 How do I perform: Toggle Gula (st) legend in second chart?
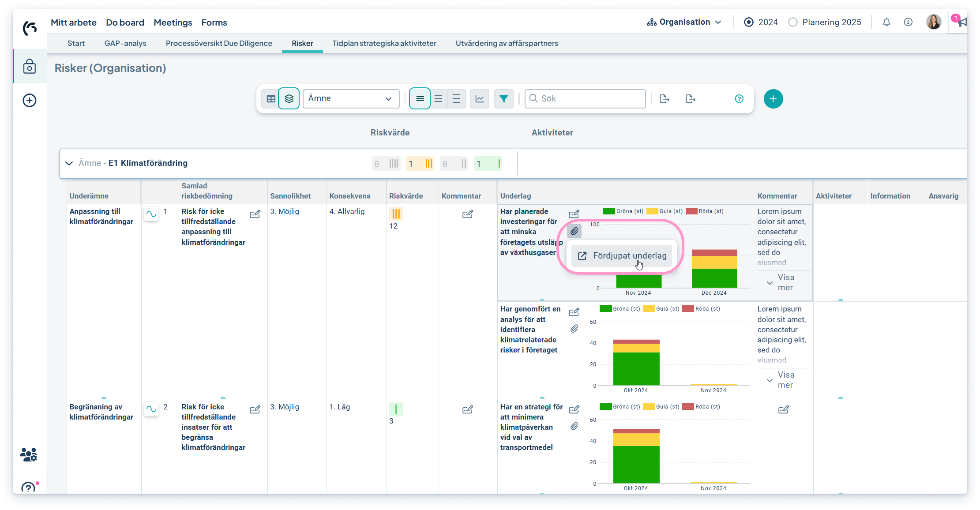coord(661,309)
